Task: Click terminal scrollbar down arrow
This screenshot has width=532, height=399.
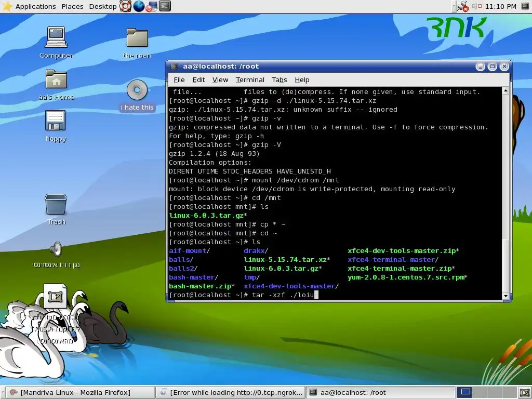Action: pos(506,296)
